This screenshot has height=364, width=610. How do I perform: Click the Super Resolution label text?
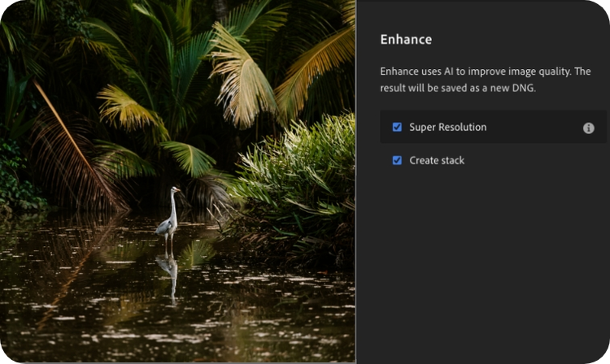pyautogui.click(x=448, y=128)
